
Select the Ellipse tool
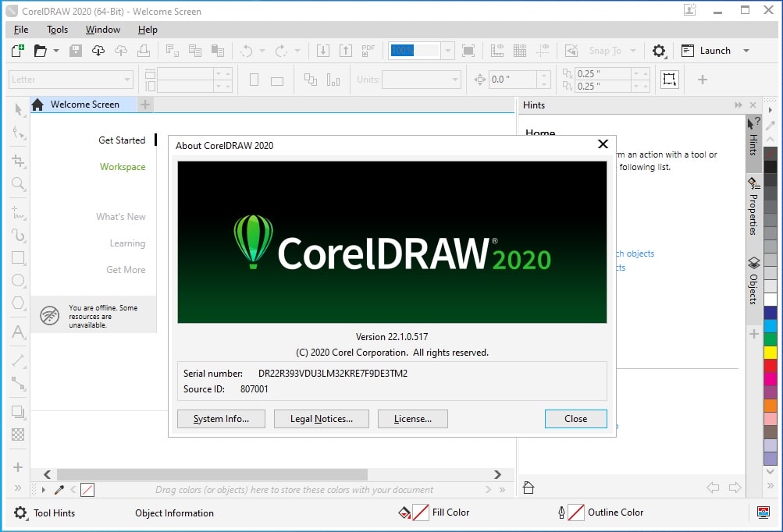(19, 281)
